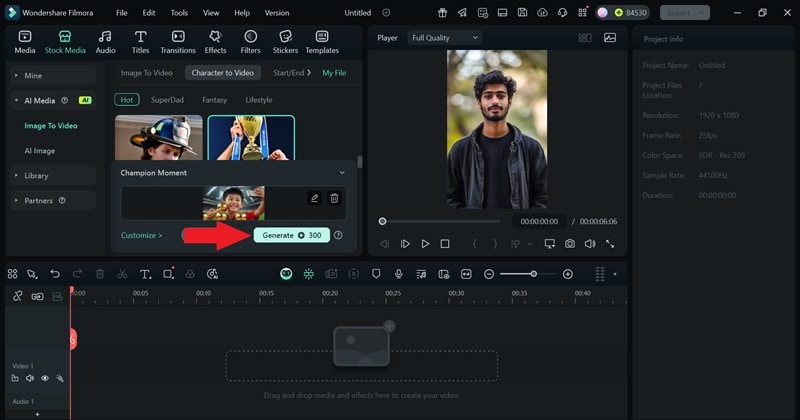Click the voiceover microphone icon
The image size is (800, 420).
398,274
